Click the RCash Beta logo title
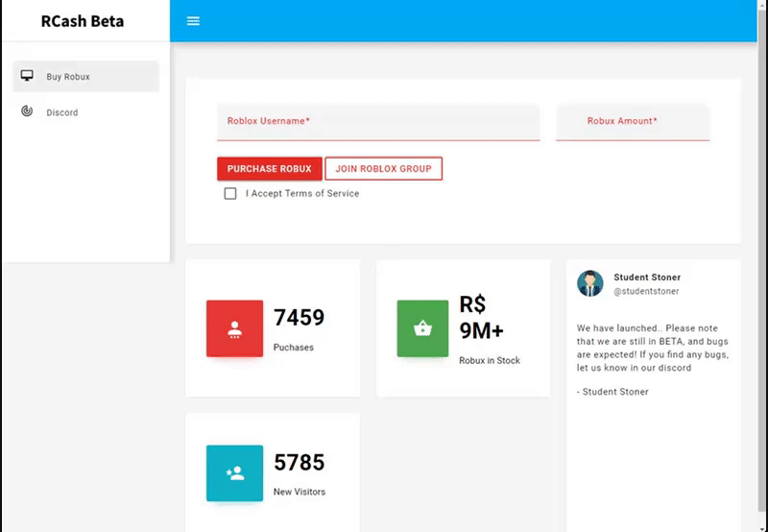The image size is (768, 532). pyautogui.click(x=83, y=21)
